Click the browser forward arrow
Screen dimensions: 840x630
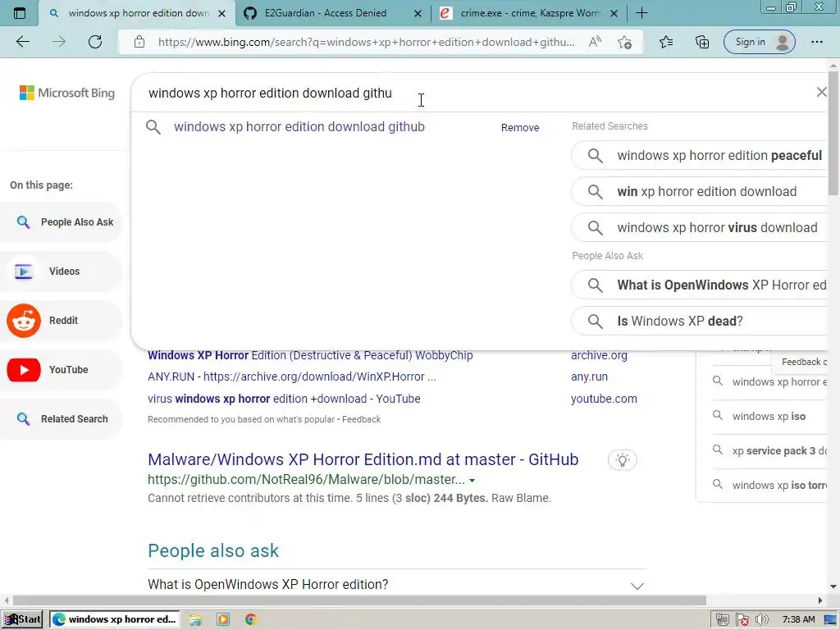pyautogui.click(x=59, y=42)
